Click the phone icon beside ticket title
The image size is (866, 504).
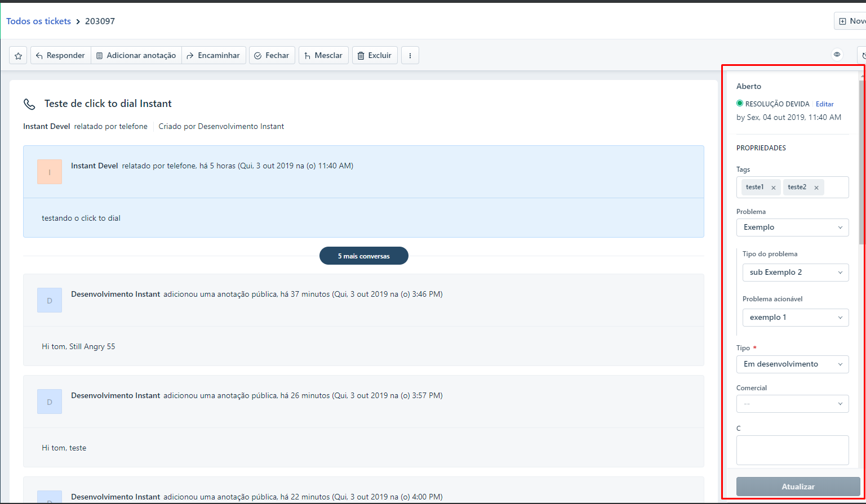click(x=29, y=104)
